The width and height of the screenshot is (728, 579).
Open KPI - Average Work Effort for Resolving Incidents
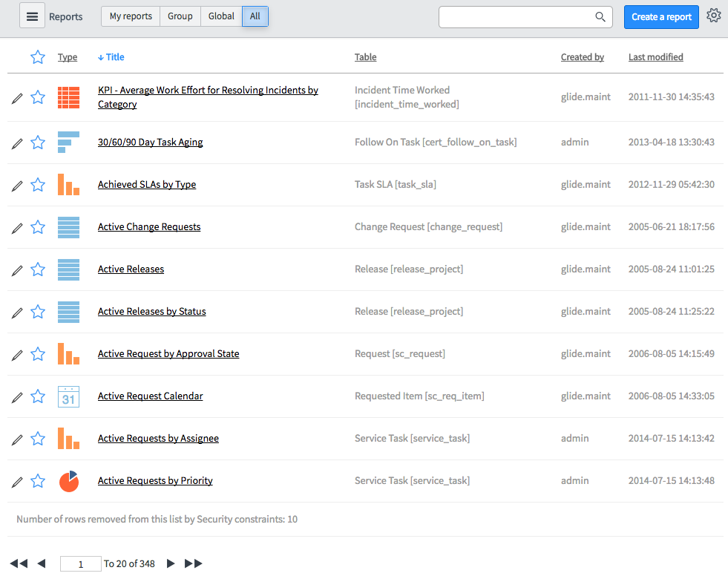coord(208,97)
